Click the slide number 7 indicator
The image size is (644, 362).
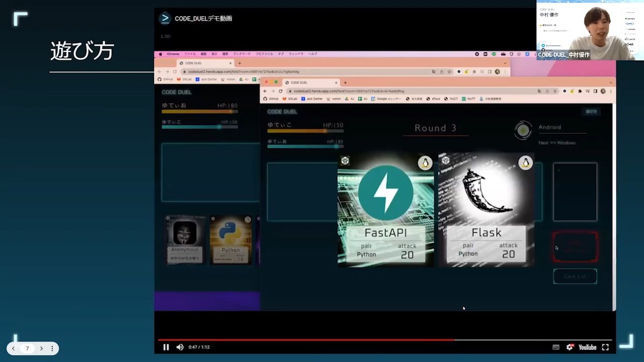tap(27, 348)
